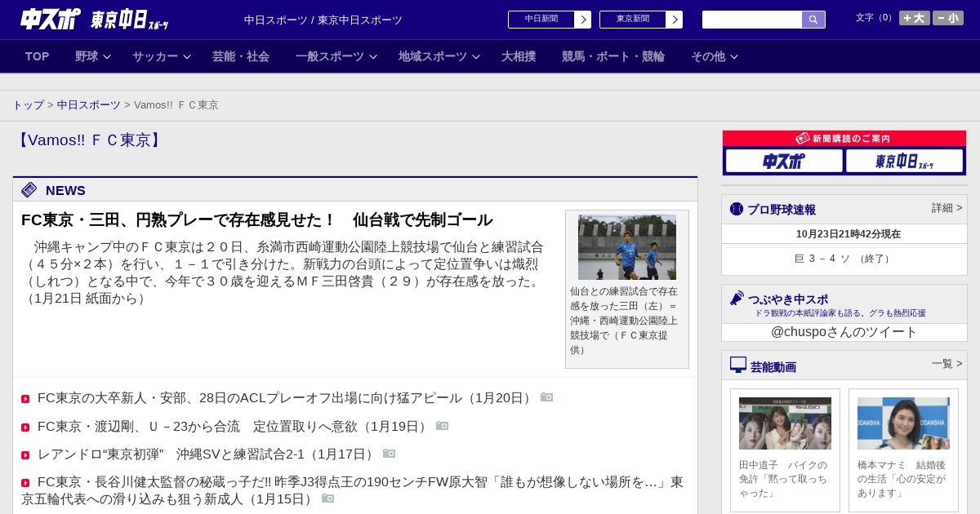The width and height of the screenshot is (980, 514).
Task: Open the @chuspoさんのツイート link
Action: pyautogui.click(x=844, y=332)
